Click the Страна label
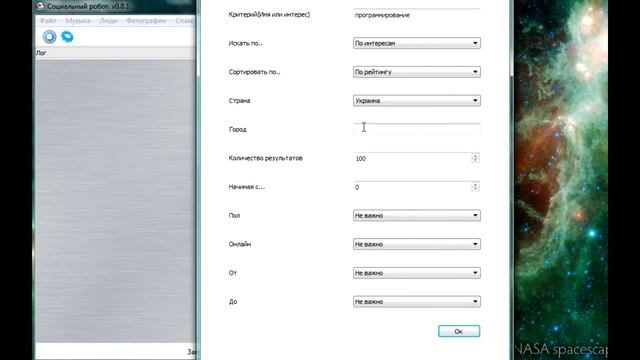The image size is (640, 360). (x=239, y=100)
